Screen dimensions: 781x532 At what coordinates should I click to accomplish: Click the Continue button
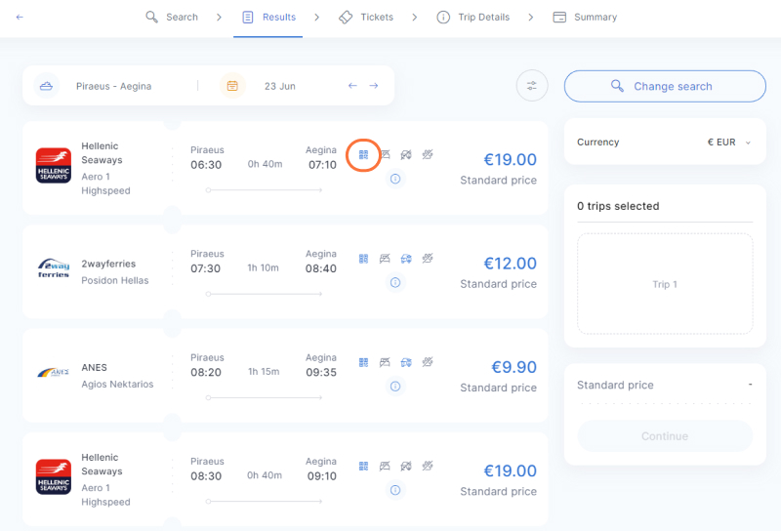coord(665,436)
